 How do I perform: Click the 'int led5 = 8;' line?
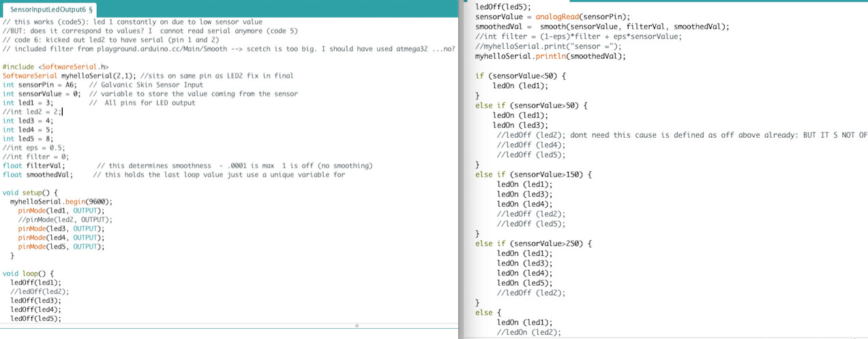pyautogui.click(x=28, y=138)
